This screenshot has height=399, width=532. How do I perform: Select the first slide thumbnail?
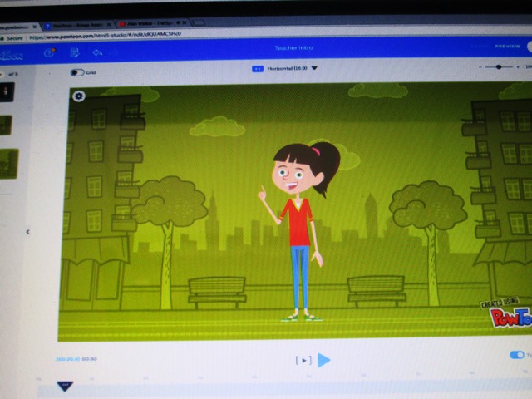pyautogui.click(x=7, y=91)
